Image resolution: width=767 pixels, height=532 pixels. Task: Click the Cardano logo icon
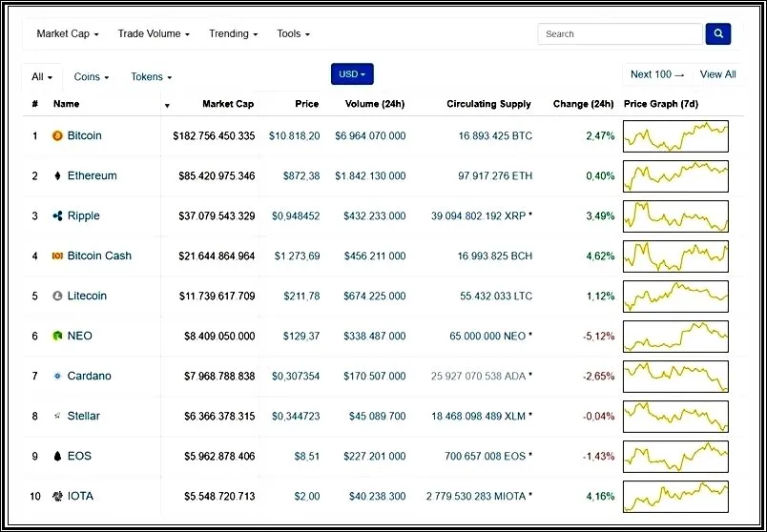[x=57, y=376]
